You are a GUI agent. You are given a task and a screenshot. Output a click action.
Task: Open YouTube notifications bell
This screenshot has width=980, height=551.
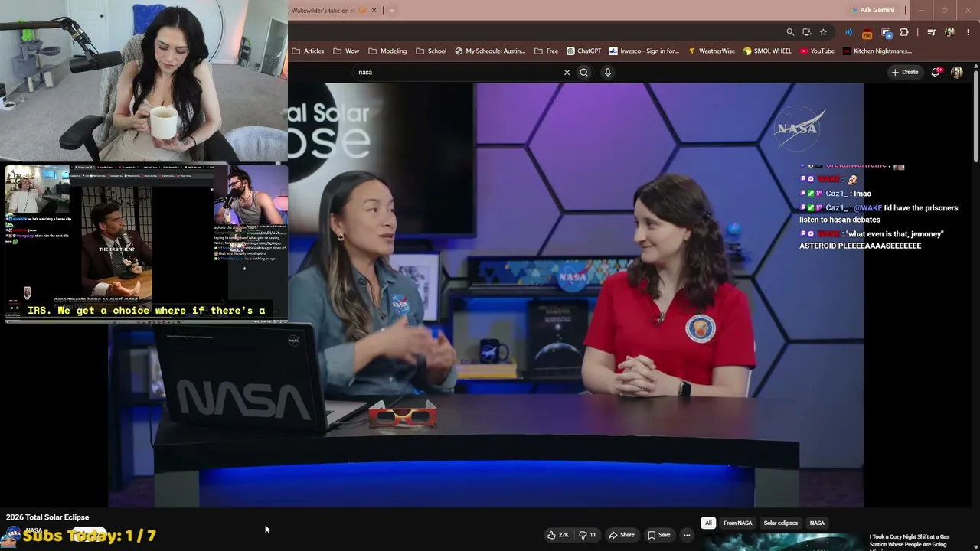pyautogui.click(x=936, y=72)
